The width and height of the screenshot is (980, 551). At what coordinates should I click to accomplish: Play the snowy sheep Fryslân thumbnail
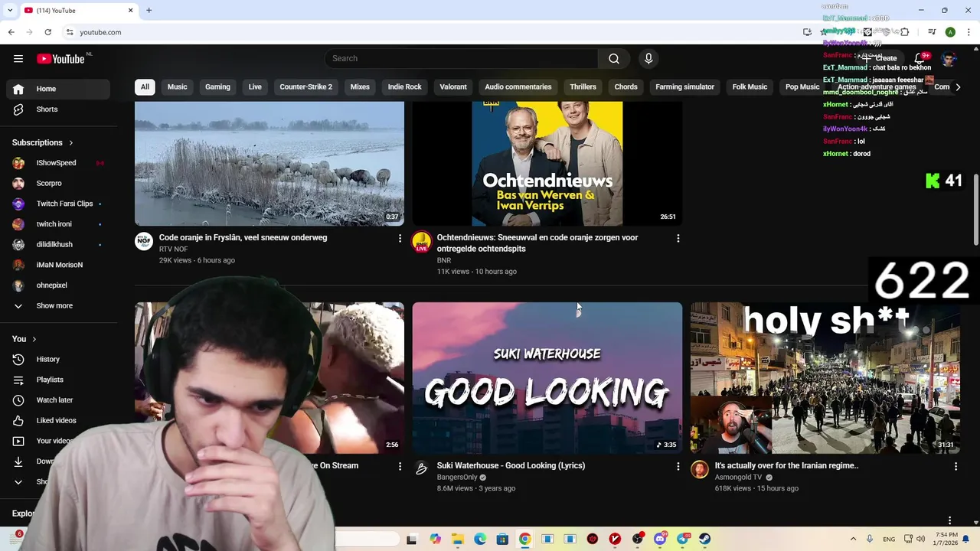(269, 163)
